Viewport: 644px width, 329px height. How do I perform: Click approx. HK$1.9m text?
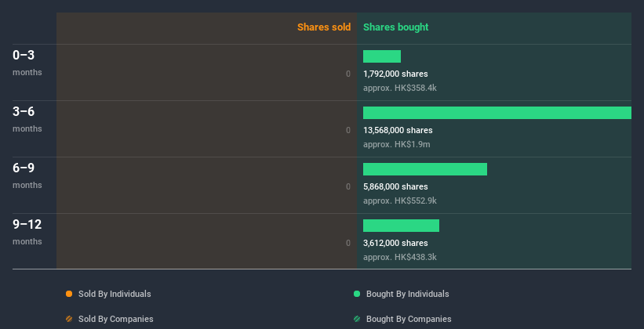coord(397,144)
